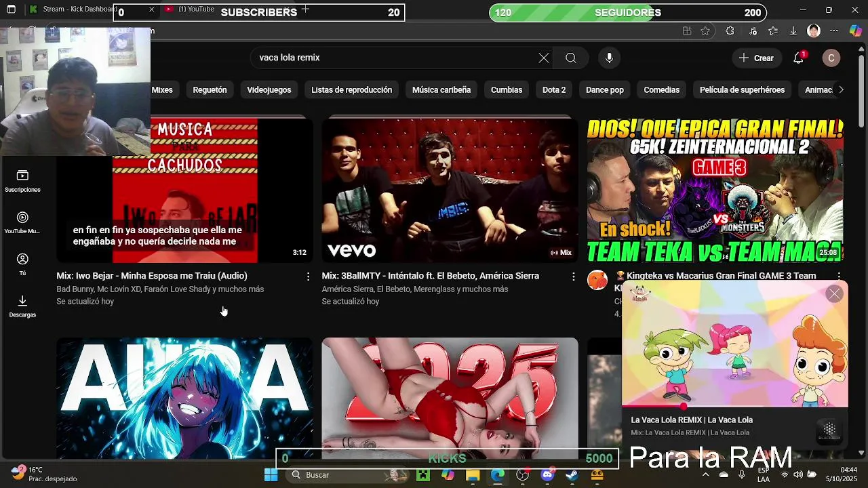Click the Kingteka channel avatar
868x488 pixels.
(597, 280)
